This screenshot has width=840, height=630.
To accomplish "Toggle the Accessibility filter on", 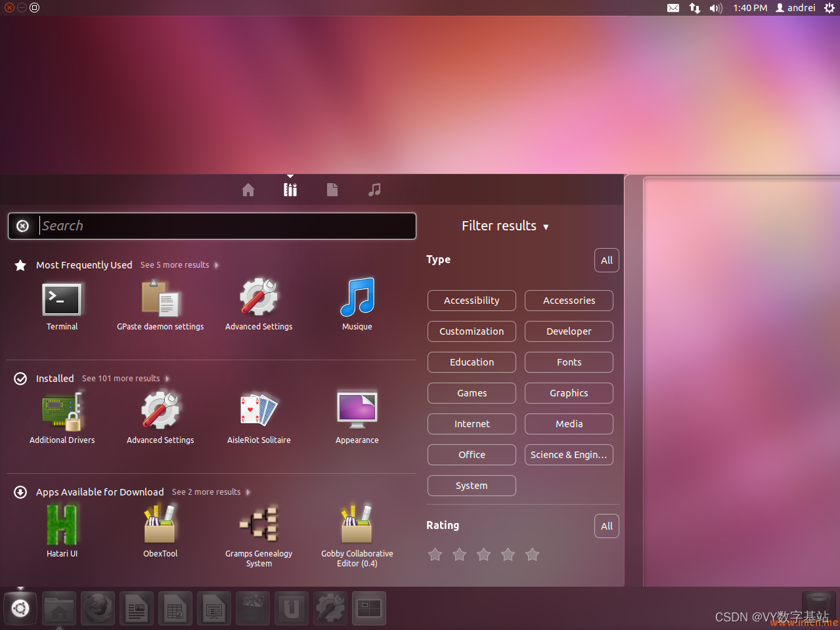I will (x=472, y=300).
